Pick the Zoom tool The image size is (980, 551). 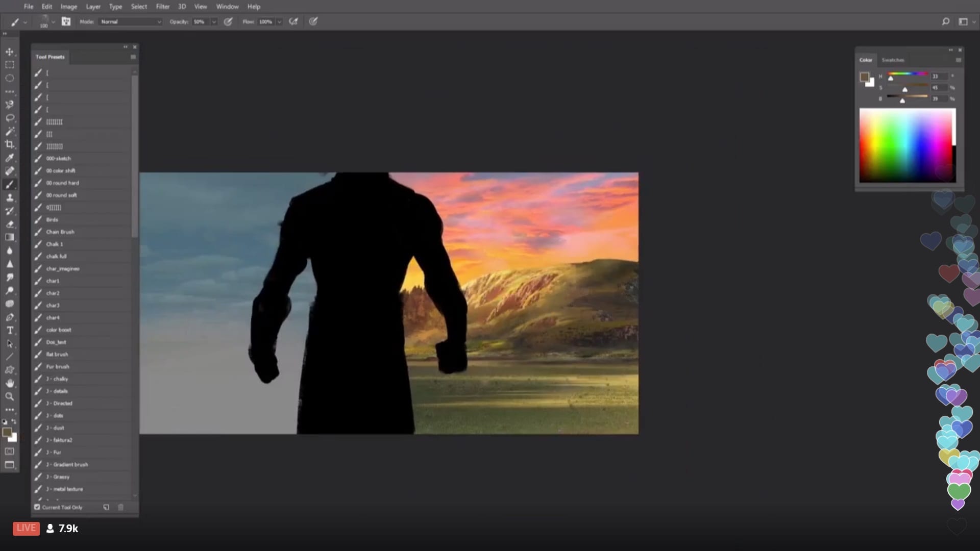tap(9, 396)
